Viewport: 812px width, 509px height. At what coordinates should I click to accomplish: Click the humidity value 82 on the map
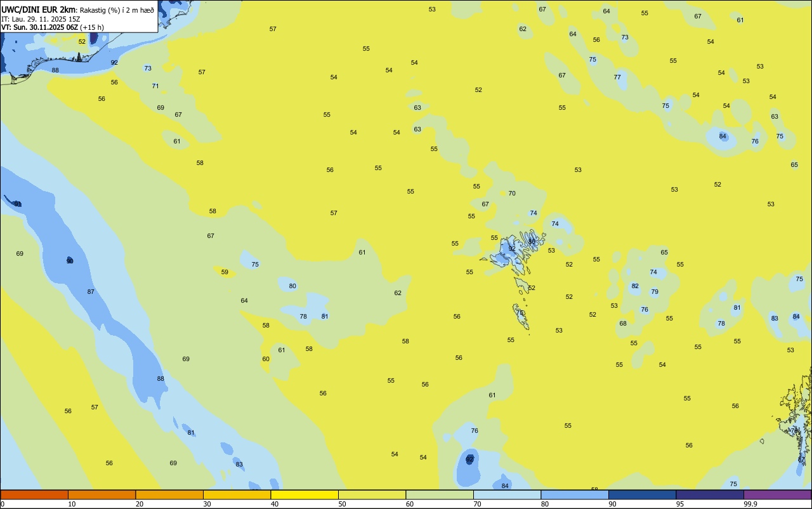[635, 286]
